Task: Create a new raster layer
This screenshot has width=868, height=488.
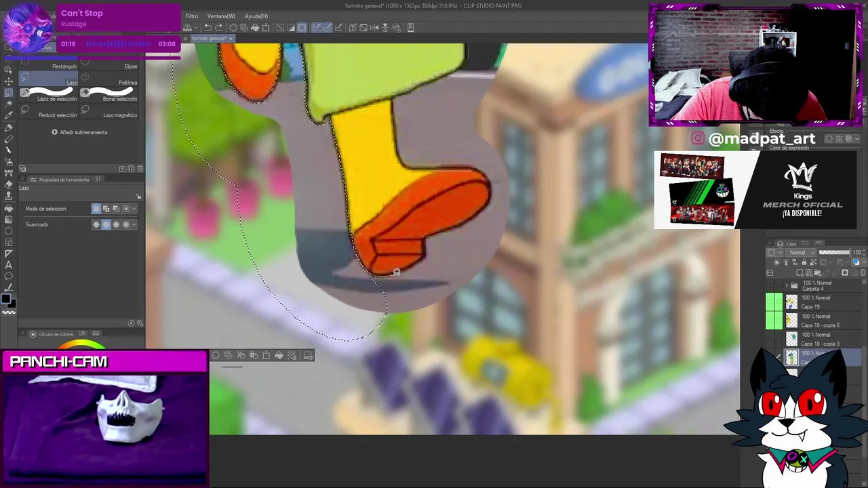Action: point(800,272)
